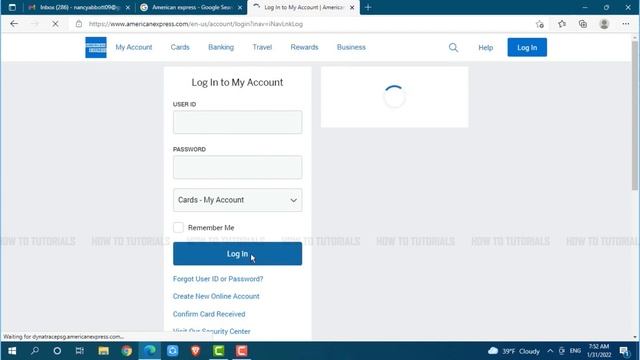The image size is (640, 360).
Task: Click into the User ID field
Action: pyautogui.click(x=238, y=122)
